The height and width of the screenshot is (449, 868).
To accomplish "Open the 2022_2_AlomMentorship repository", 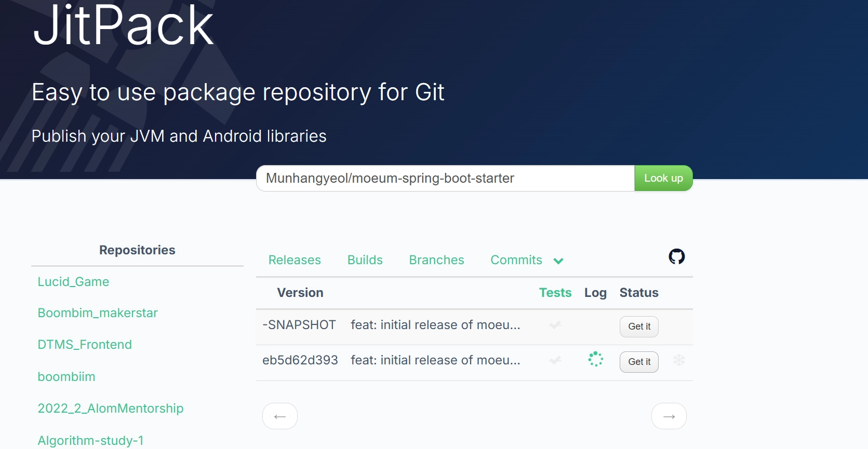I will click(x=111, y=409).
